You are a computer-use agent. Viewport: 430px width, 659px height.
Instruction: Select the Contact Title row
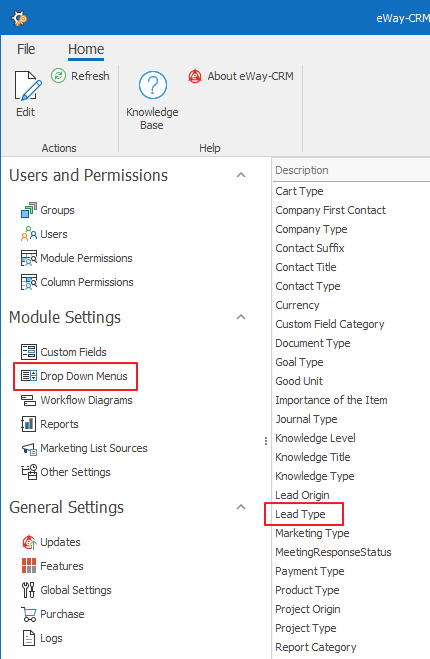pyautogui.click(x=351, y=267)
